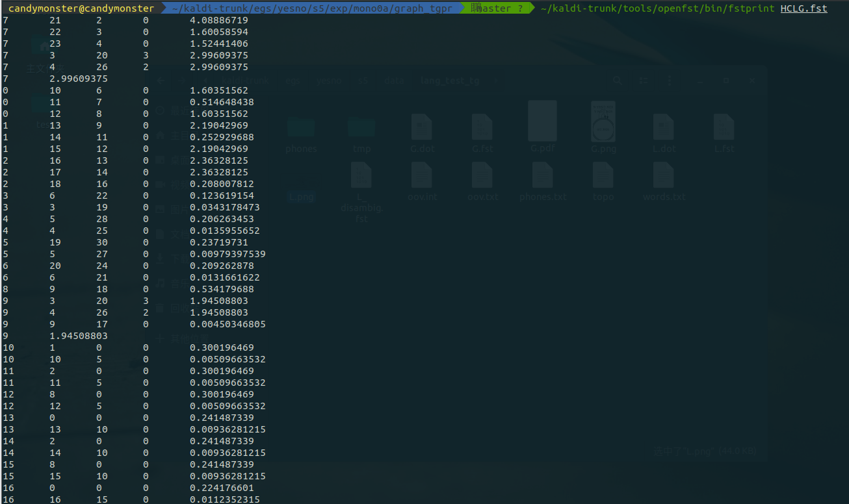The width and height of the screenshot is (849, 504).
Task: Click the weight value 0.0135955652
Action: click(224, 231)
